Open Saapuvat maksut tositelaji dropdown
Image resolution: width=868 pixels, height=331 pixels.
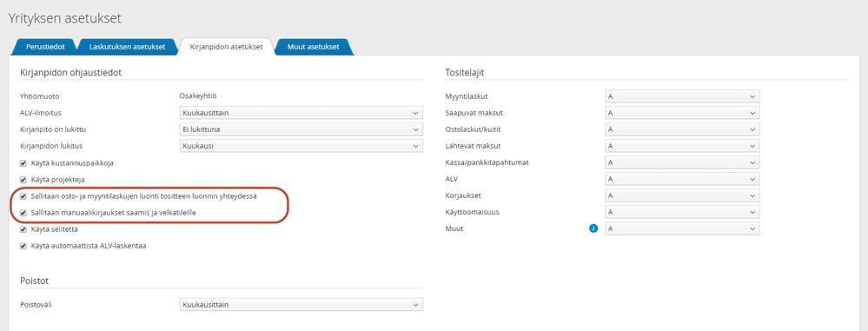point(682,113)
